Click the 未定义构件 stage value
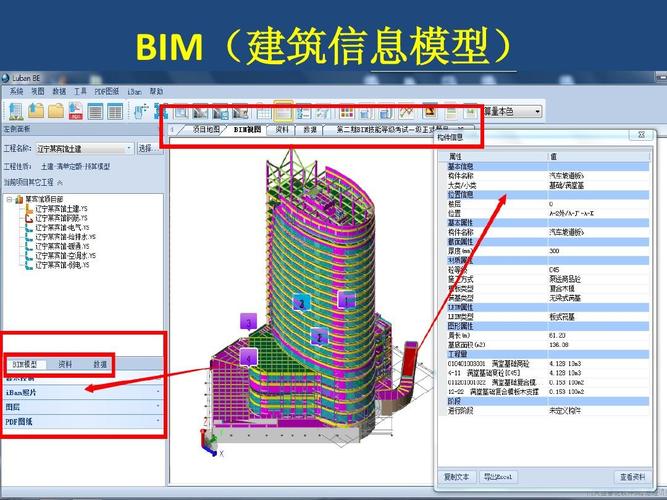 [x=565, y=411]
